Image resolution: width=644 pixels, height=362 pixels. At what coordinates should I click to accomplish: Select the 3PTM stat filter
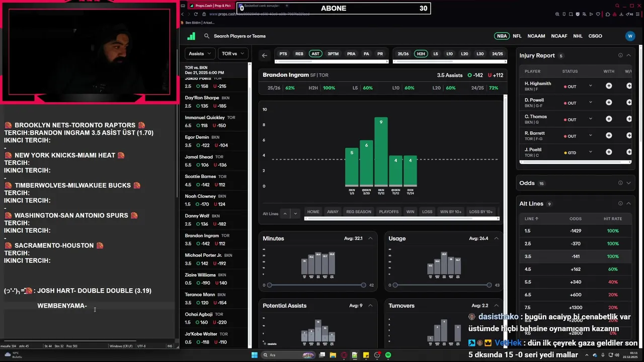point(333,54)
